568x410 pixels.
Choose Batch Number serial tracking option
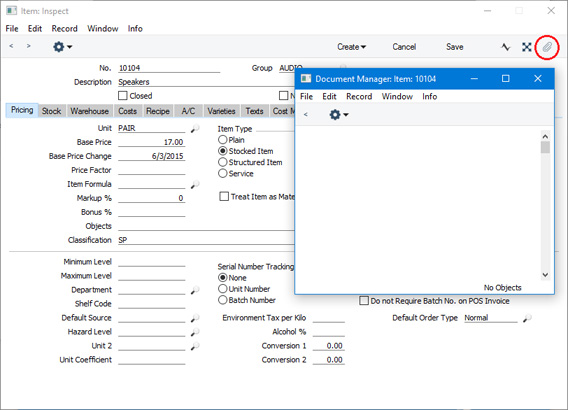pyautogui.click(x=222, y=300)
